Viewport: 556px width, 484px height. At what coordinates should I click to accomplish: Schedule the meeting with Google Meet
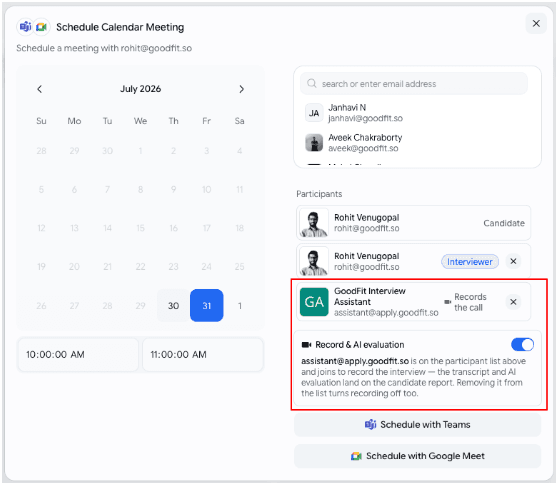[x=417, y=456]
